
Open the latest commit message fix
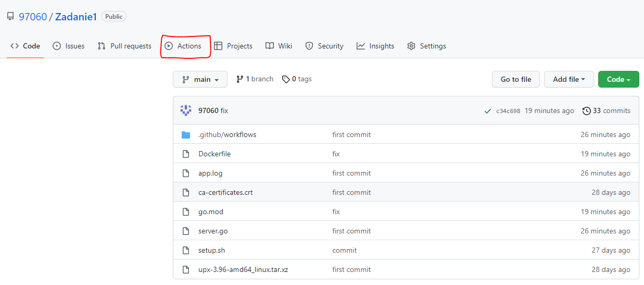[x=224, y=111]
